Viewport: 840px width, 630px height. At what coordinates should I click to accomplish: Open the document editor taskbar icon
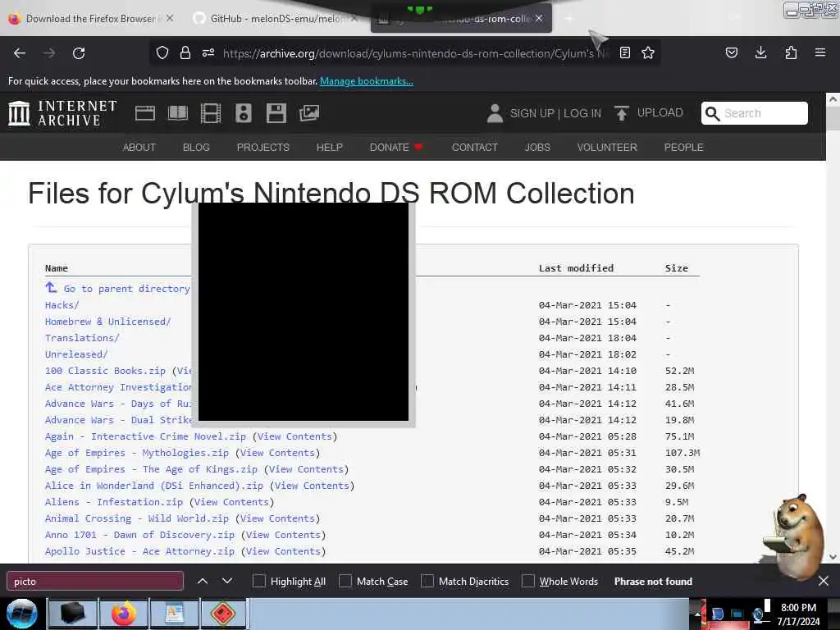coord(174,614)
